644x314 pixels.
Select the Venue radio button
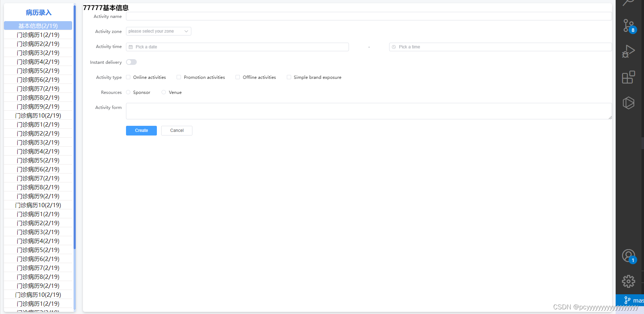(x=164, y=92)
